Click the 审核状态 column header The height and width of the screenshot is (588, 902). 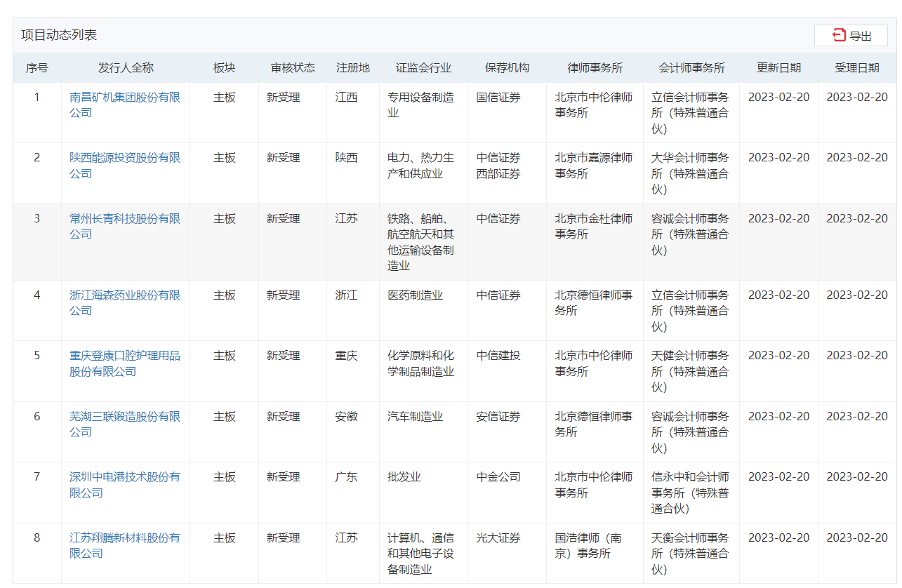tap(293, 68)
